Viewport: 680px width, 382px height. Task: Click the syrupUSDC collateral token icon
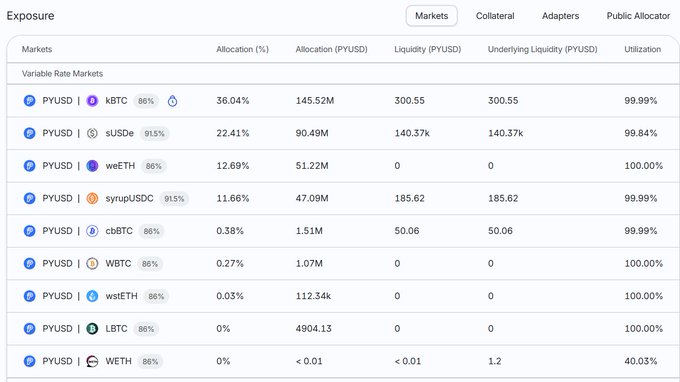(x=92, y=199)
